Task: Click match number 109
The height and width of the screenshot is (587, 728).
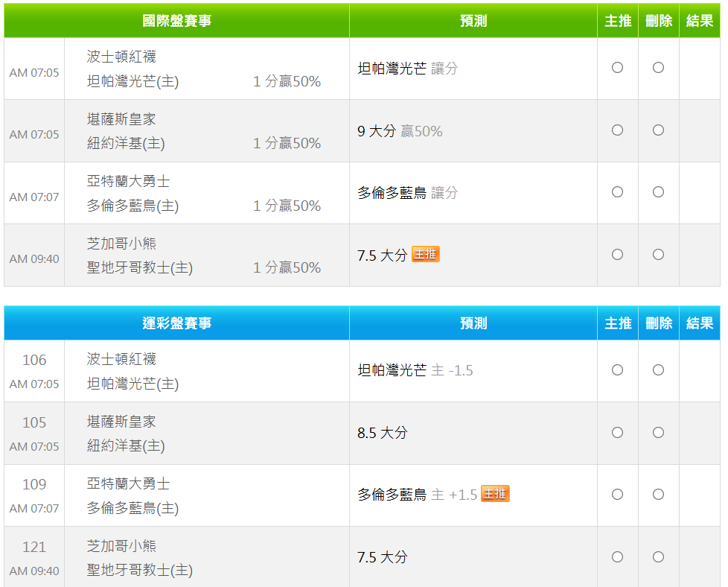Action: tap(34, 484)
